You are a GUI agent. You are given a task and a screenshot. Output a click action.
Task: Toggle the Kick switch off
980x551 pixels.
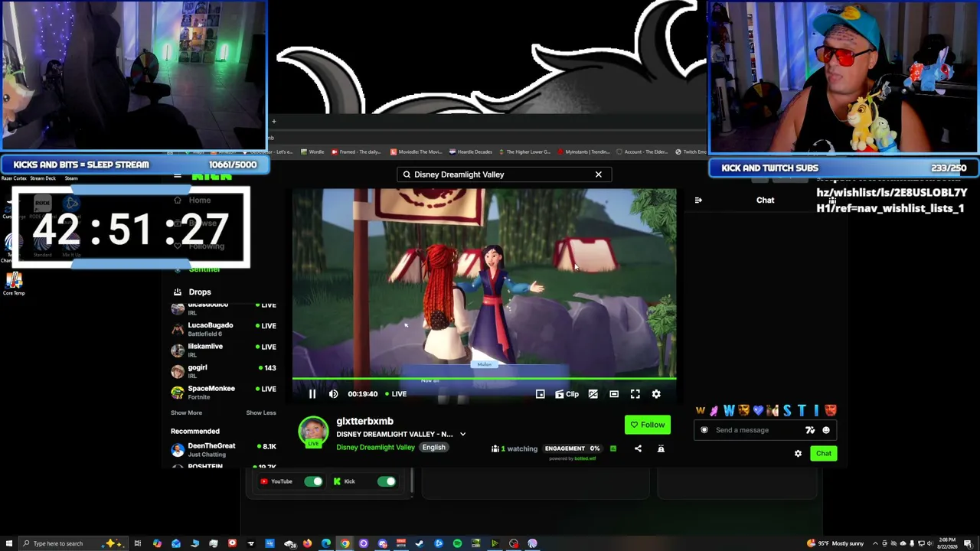coord(387,481)
